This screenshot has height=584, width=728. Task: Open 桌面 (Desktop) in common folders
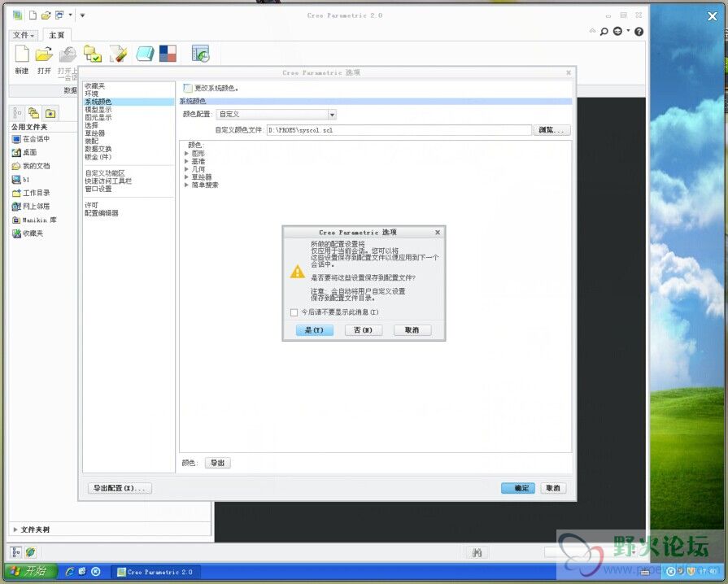[24, 152]
